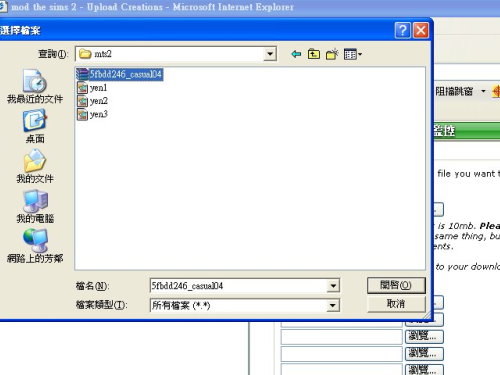The height and width of the screenshot is (375, 500).
Task: Open 我的文件 My Documents shortcut
Action: point(35,166)
